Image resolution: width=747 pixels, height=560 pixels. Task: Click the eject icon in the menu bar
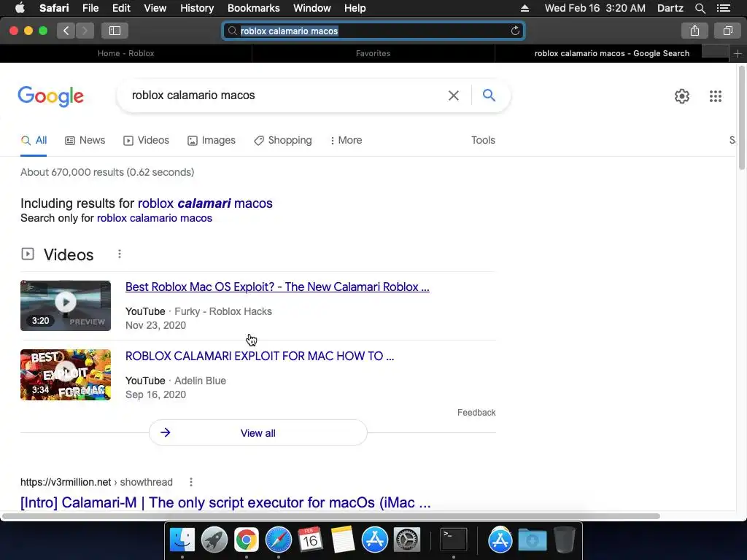click(525, 8)
